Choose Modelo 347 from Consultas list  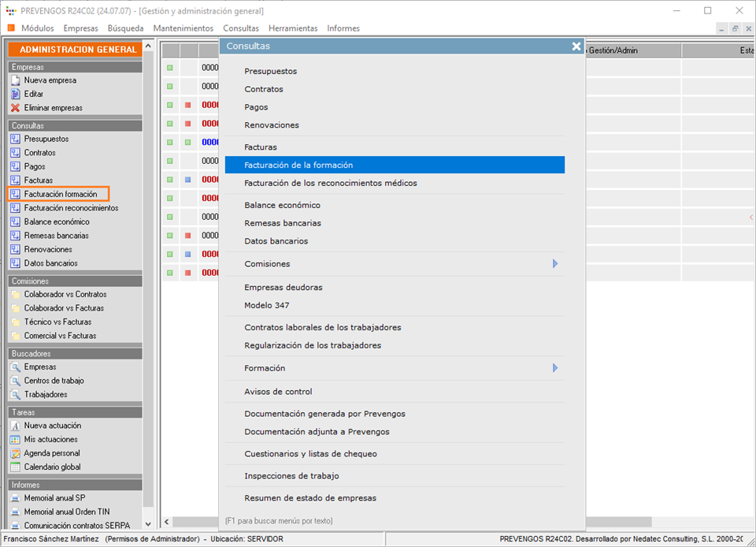click(x=267, y=305)
